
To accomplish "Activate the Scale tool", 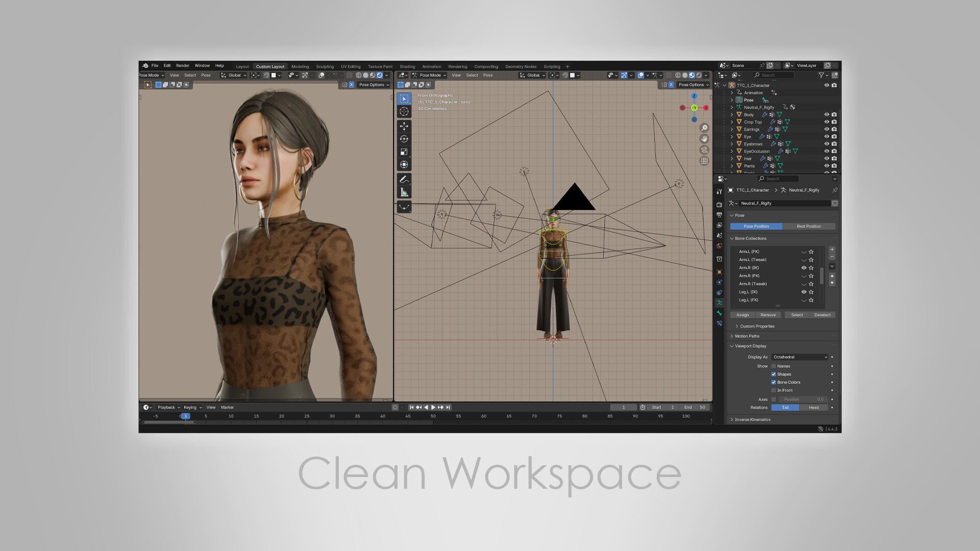I will point(404,152).
